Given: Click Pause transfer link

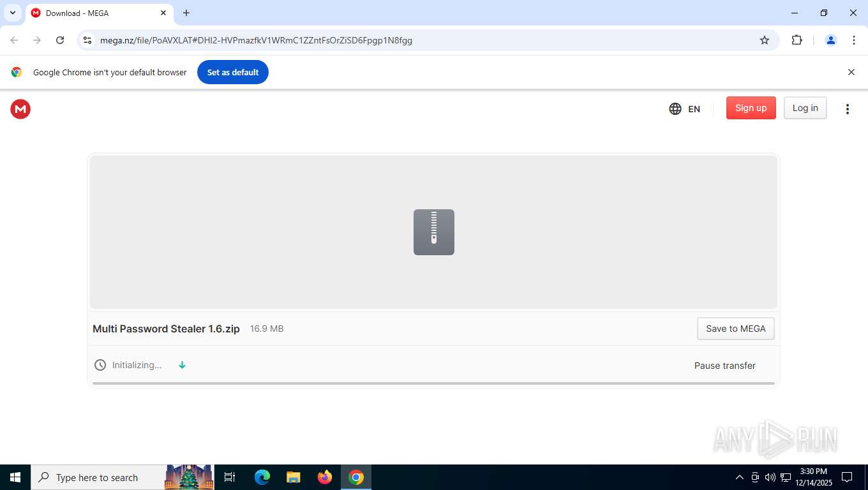Looking at the screenshot, I should pyautogui.click(x=724, y=366).
